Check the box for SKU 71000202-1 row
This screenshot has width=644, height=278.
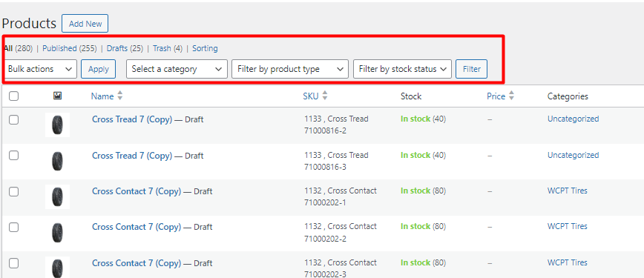(x=14, y=191)
